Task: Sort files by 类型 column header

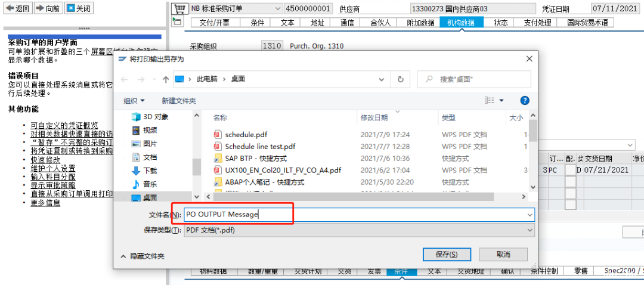Action: click(448, 117)
